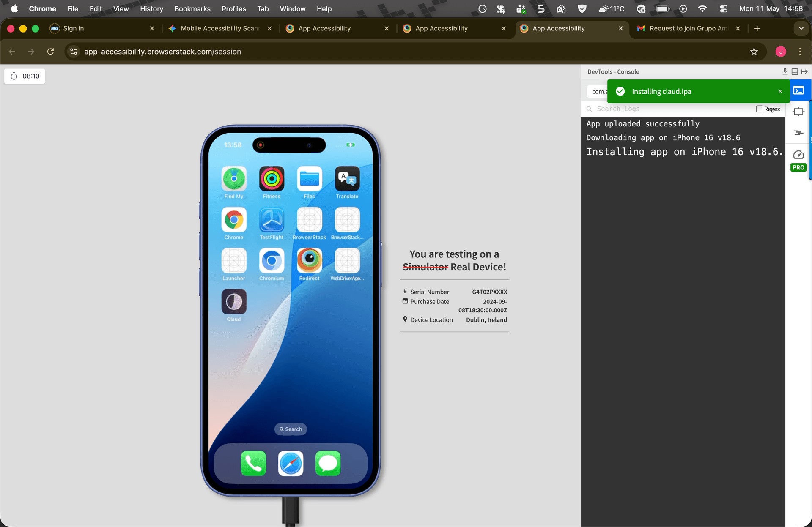Tap the Search pill on the home screen
812x527 pixels.
(x=291, y=429)
